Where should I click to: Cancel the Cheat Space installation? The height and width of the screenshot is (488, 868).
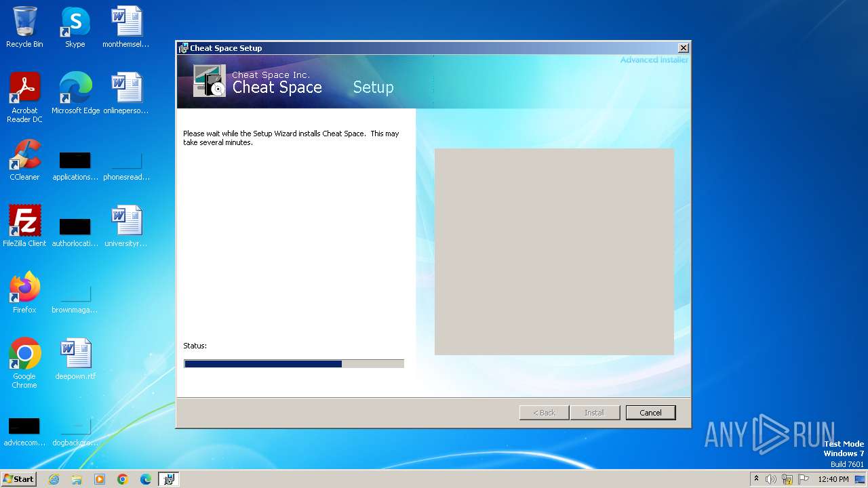(x=650, y=412)
